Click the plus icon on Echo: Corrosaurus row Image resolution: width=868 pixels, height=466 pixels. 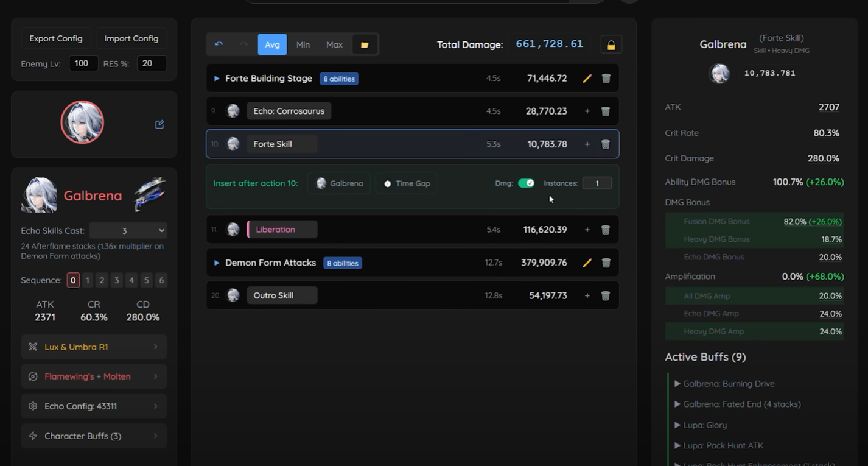point(587,111)
